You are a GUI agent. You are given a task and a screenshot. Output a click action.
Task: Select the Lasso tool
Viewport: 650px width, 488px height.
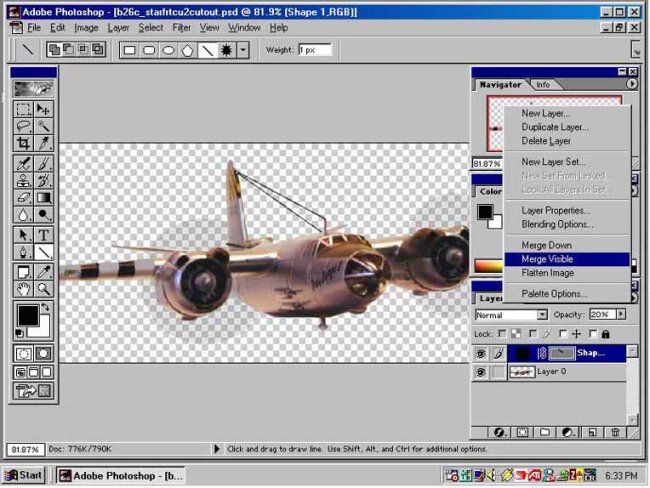(24, 127)
